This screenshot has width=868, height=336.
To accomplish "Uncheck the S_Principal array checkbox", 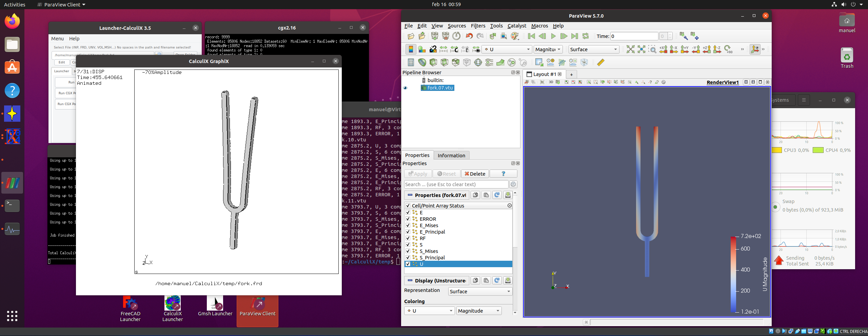I will coord(408,257).
